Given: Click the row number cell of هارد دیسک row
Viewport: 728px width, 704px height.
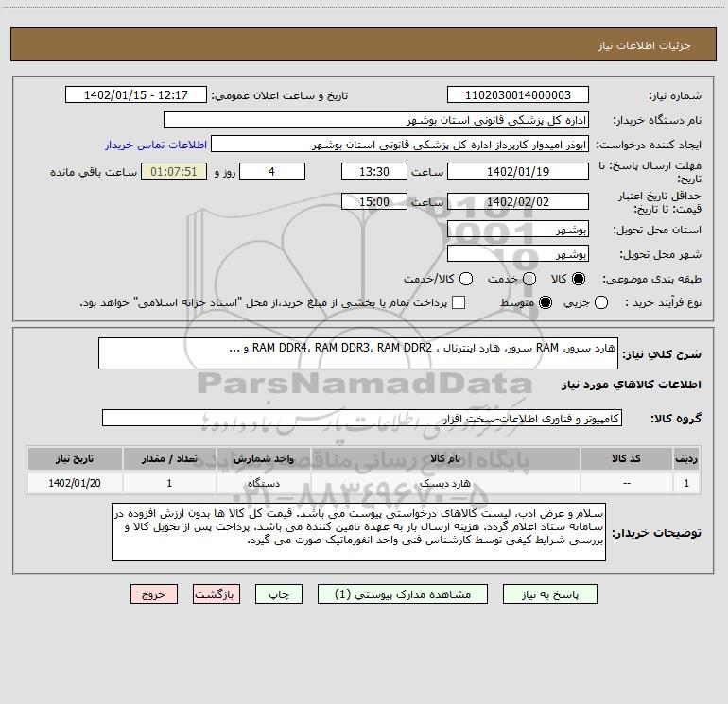Looking at the screenshot, I should click(x=686, y=483).
